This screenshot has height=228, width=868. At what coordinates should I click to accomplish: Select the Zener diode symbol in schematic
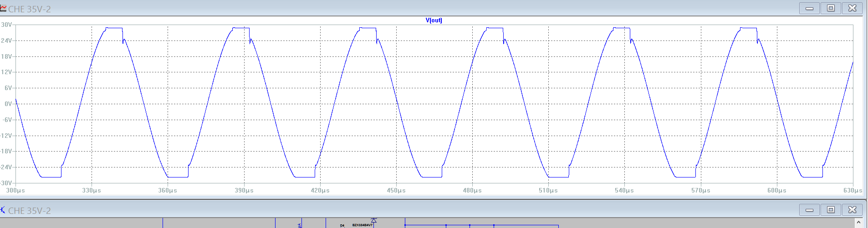(374, 221)
